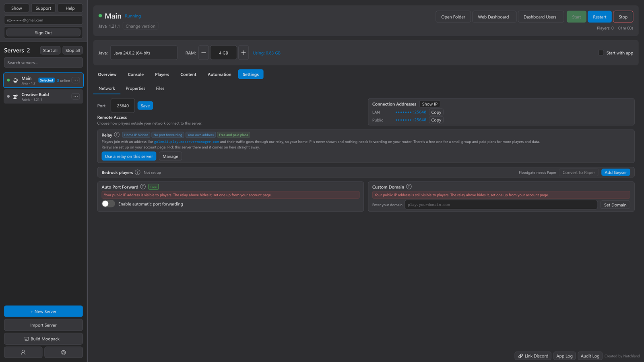Click the Auto Port Forward help icon

(143, 187)
